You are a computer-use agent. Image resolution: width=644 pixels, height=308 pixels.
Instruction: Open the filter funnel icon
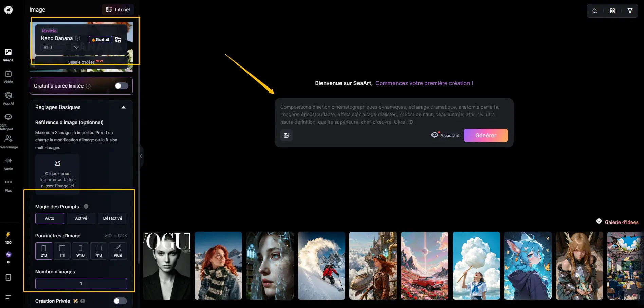tap(630, 11)
